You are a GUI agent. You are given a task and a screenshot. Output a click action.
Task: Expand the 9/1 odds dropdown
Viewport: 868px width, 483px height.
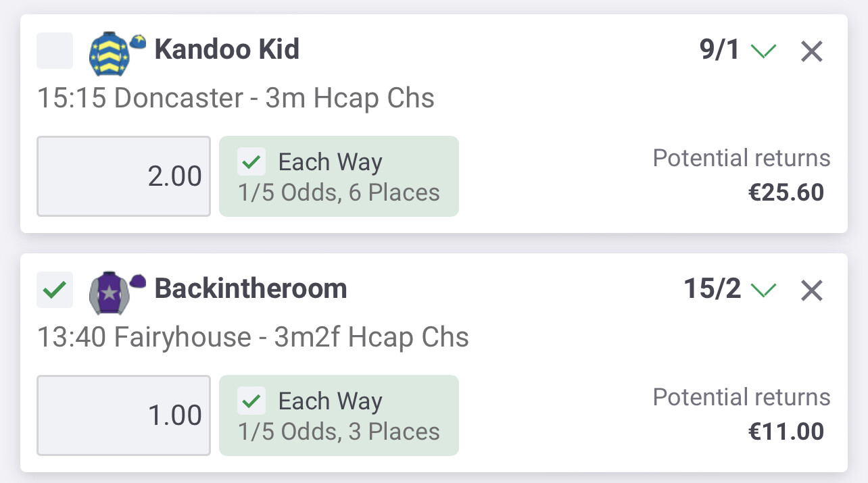(738, 51)
